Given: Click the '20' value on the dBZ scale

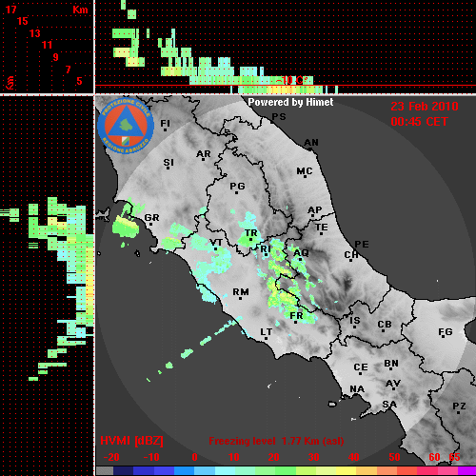Looking at the screenshot, I should tap(273, 457).
